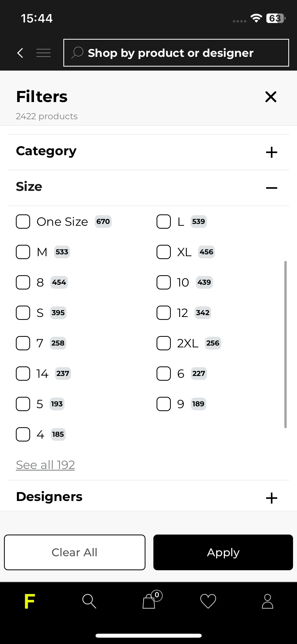Click the size list scrollbar
The width and height of the screenshot is (297, 644).
coord(285,344)
